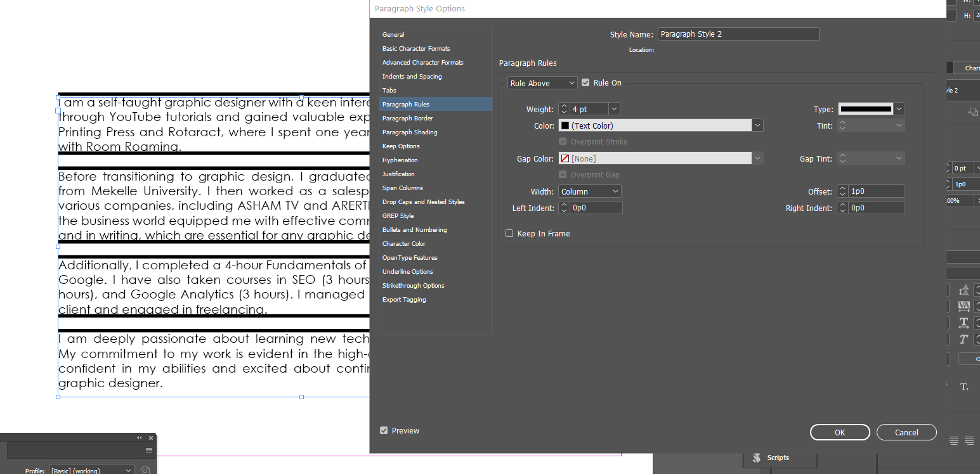Click the Cancel button
Image resolution: width=980 pixels, height=474 pixels.
(906, 432)
